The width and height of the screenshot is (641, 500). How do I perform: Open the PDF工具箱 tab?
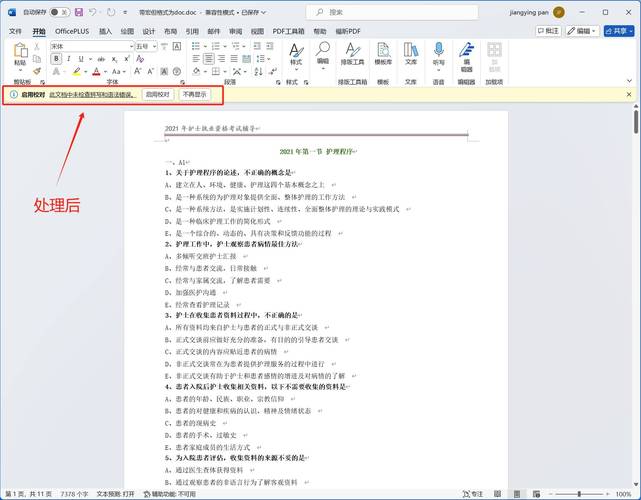(x=288, y=31)
